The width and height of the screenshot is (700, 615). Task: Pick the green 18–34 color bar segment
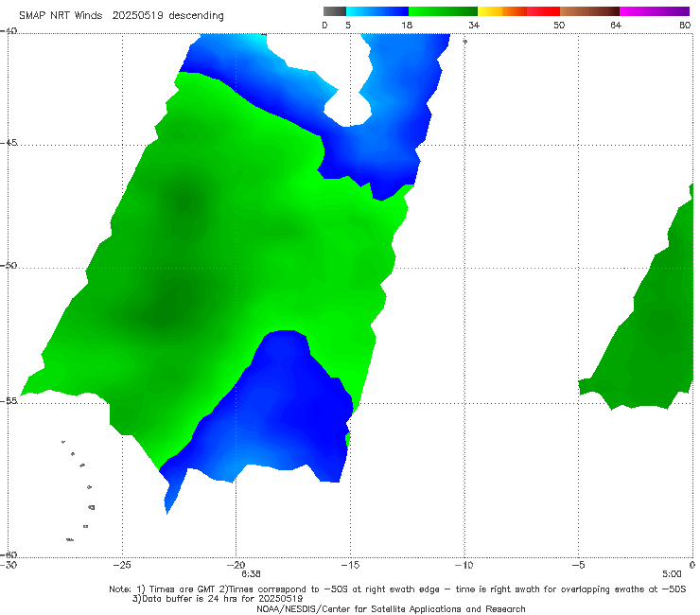tap(443, 11)
